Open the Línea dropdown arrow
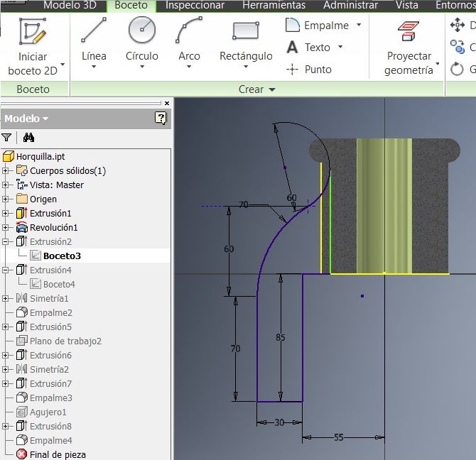The width and height of the screenshot is (476, 460). point(94,67)
